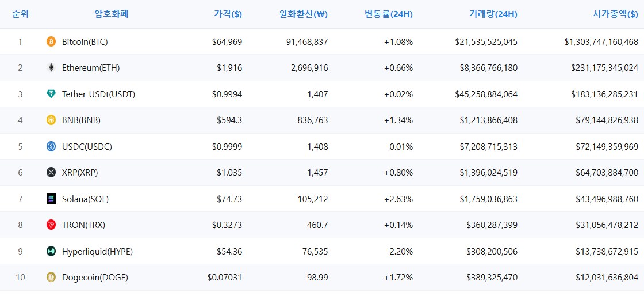This screenshot has width=644, height=296.
Task: Sort by the 변동률(24H) column header
Action: coord(389,14)
